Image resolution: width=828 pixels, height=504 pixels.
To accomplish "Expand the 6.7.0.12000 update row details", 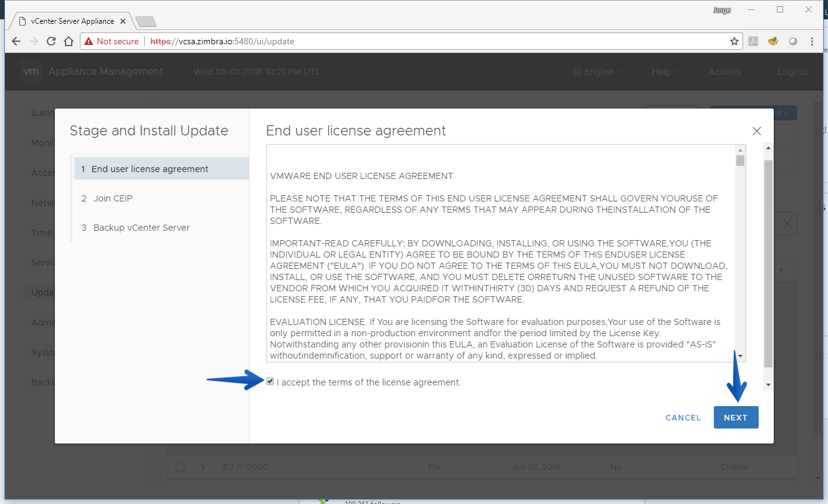I will (x=203, y=467).
